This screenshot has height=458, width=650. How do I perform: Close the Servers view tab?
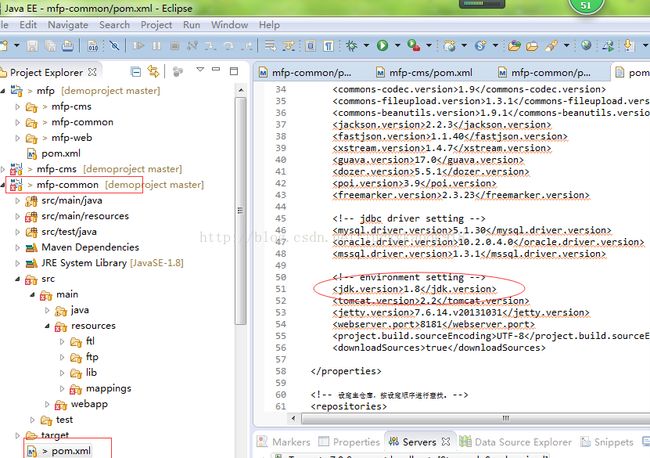[446, 442]
